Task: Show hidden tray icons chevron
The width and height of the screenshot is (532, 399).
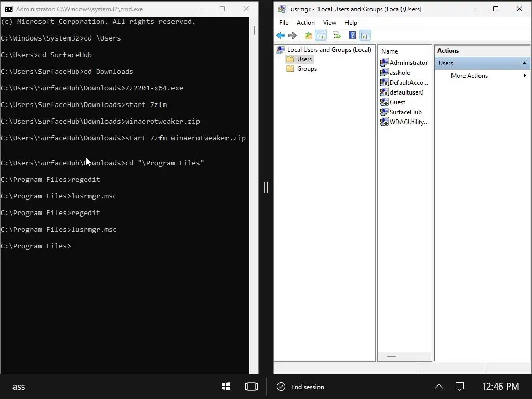Action: [x=438, y=387]
